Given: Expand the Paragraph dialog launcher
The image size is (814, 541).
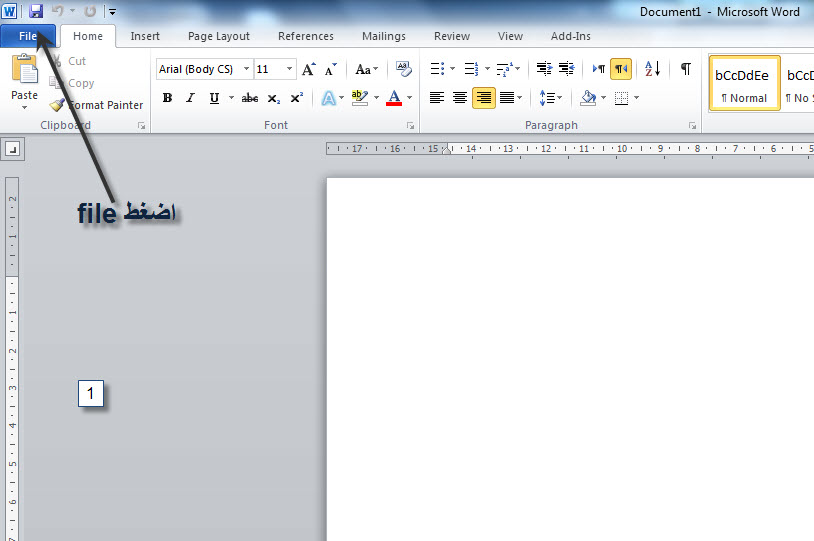Looking at the screenshot, I should point(692,126).
